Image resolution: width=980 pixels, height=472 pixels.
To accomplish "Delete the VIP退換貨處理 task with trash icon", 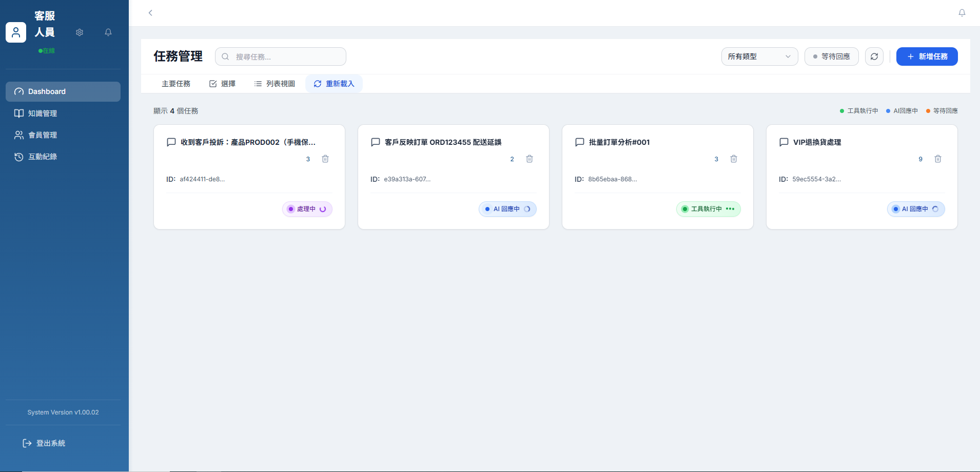I will [937, 159].
